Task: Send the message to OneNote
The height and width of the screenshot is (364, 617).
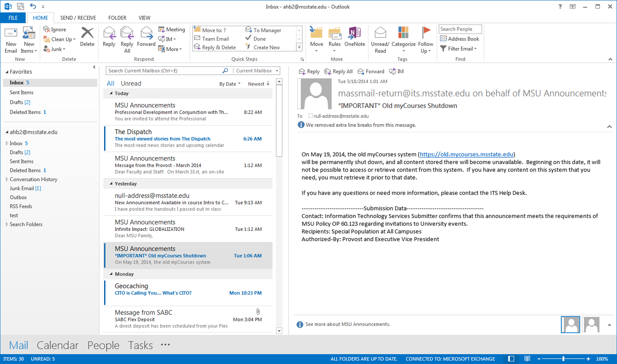Action: (355, 37)
